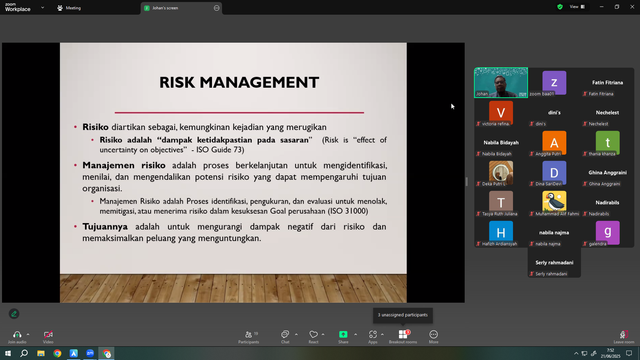Click the taskbar clock showing 7:52
Viewport: 640px width, 360px height.
(611, 353)
